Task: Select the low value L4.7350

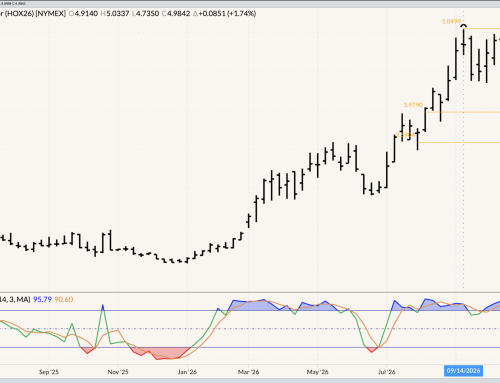Action: pos(145,14)
